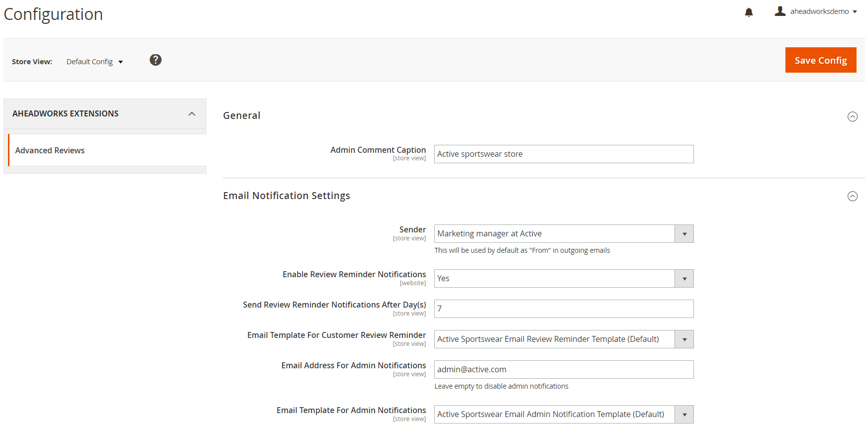Open the Sender dropdown
This screenshot has width=868, height=429.
(x=564, y=234)
